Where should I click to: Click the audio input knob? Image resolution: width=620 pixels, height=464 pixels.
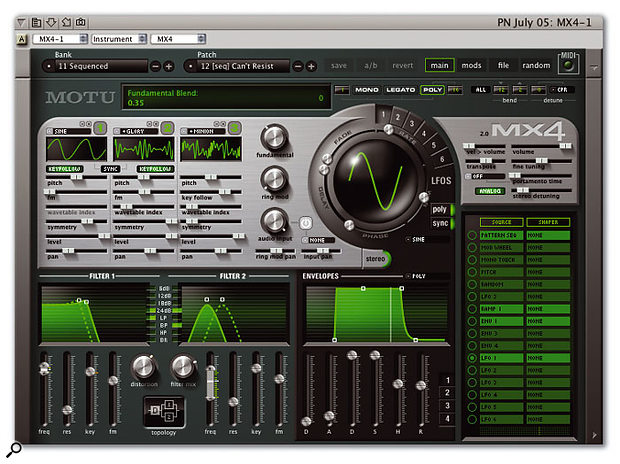[x=274, y=221]
